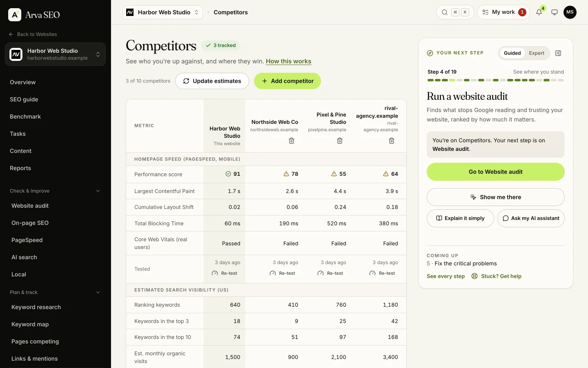Open the notifications bell
This screenshot has width=588, height=368.
[539, 12]
